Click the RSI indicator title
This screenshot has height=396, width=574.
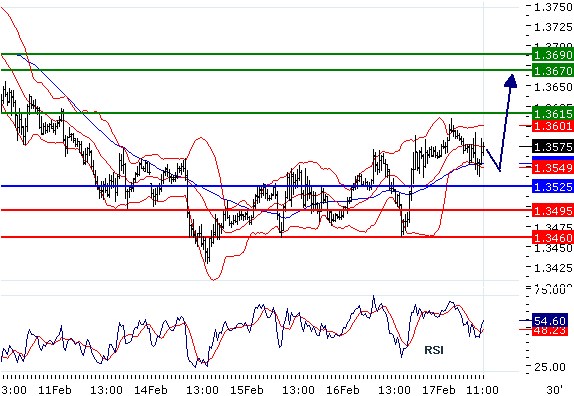pos(434,350)
